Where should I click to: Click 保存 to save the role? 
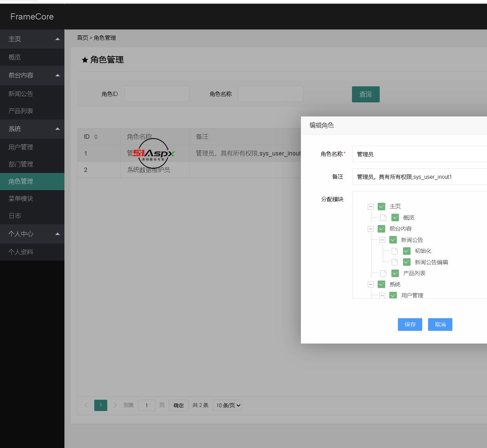410,324
